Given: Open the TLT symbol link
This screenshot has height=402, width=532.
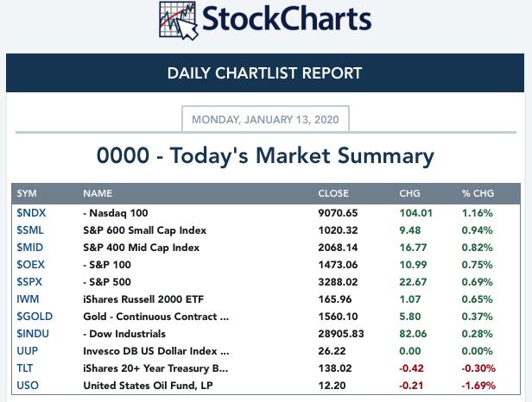Looking at the screenshot, I should [25, 368].
